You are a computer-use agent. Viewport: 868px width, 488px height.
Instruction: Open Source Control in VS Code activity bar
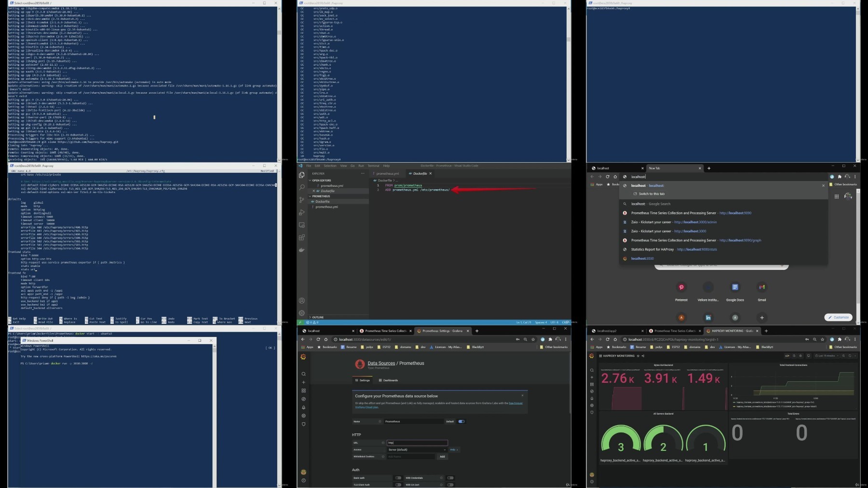[x=302, y=200]
